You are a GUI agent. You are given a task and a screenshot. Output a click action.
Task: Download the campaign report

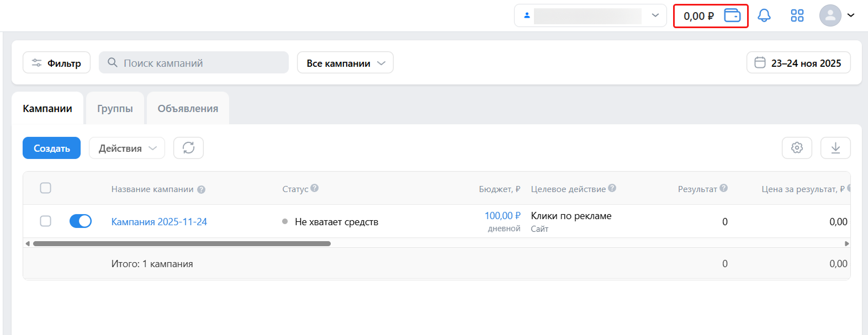pos(835,148)
